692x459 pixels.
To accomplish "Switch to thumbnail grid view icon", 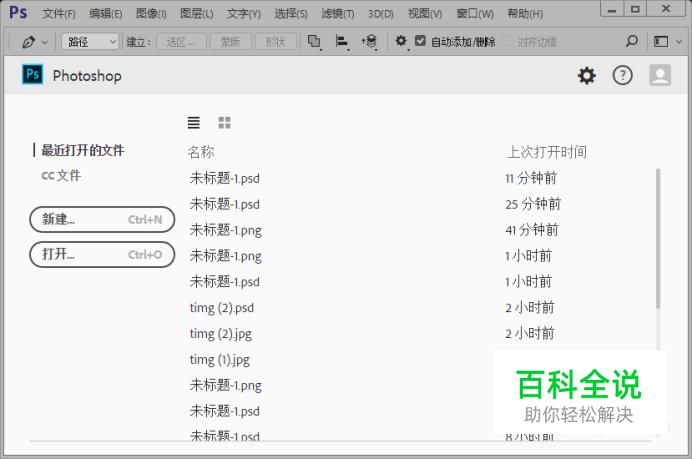I will click(x=224, y=122).
